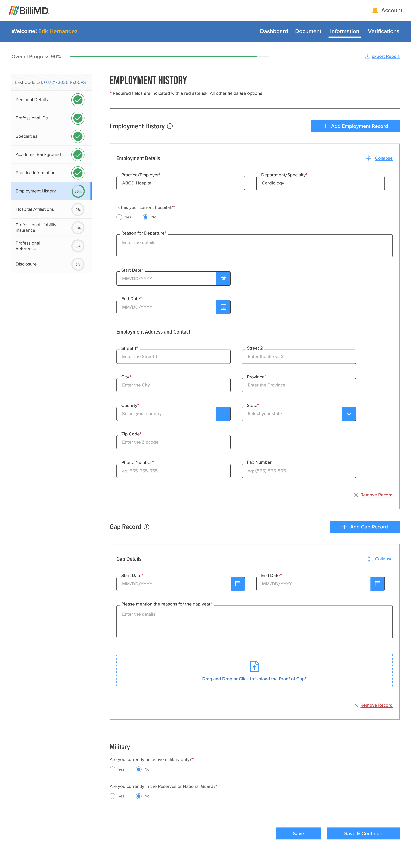Click Add Employment Record button

pos(355,126)
